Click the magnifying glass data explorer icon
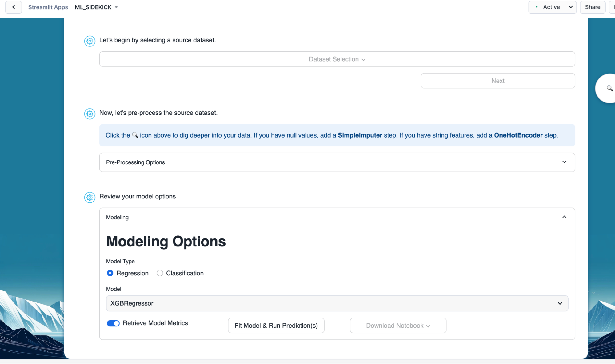Screen dimensions: 615x364 [609, 88]
